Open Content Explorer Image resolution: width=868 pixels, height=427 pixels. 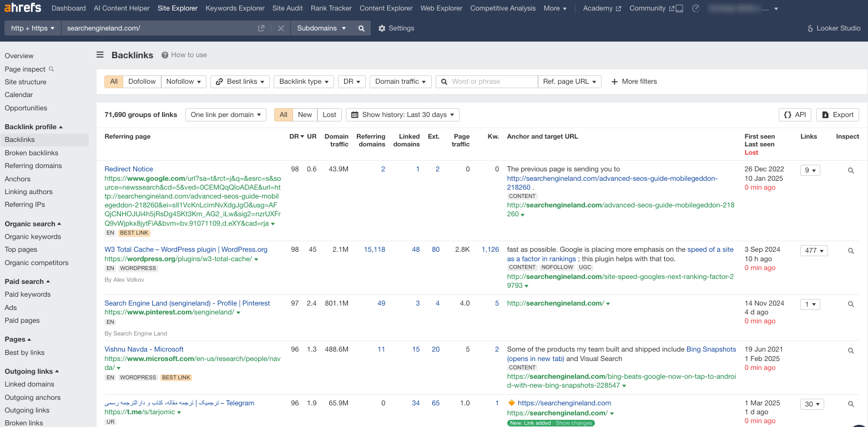[386, 8]
